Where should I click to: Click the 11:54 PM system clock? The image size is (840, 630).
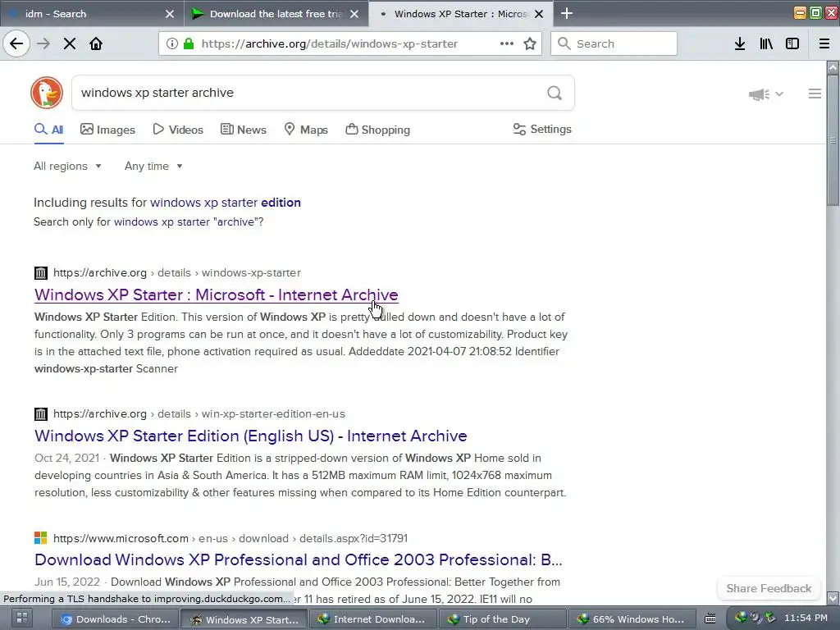point(806,618)
